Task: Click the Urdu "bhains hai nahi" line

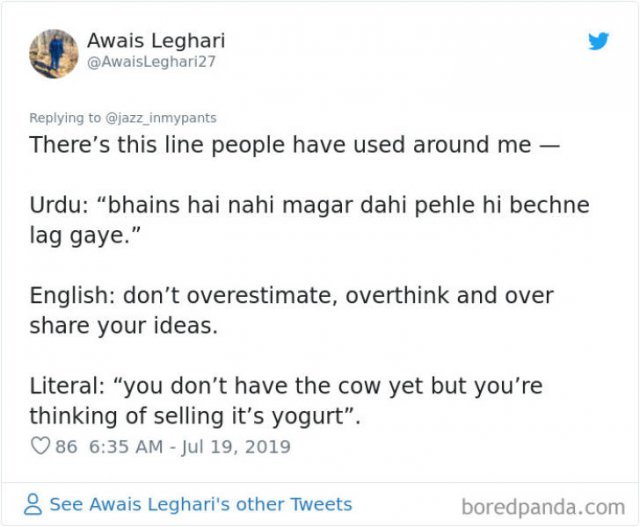Action: (x=309, y=205)
